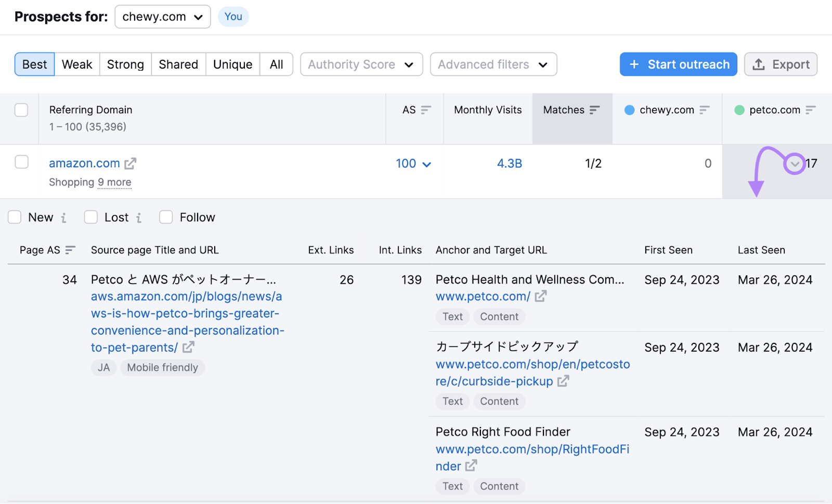832x504 pixels.
Task: Click the AS column sort icon
Action: [x=426, y=110]
